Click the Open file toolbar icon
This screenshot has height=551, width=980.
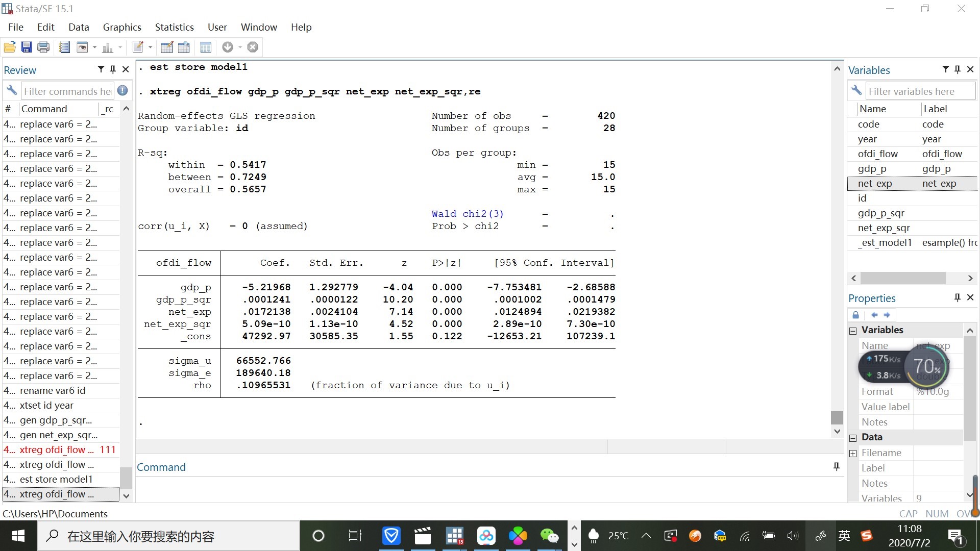pyautogui.click(x=10, y=47)
